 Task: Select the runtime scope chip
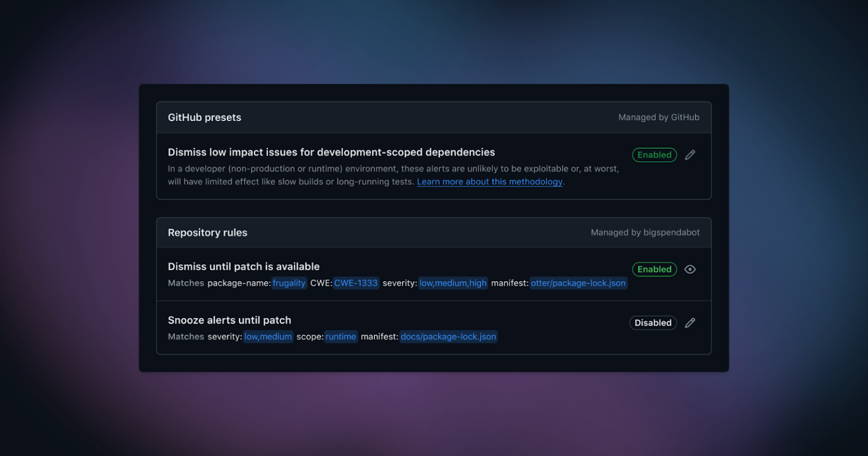(340, 336)
